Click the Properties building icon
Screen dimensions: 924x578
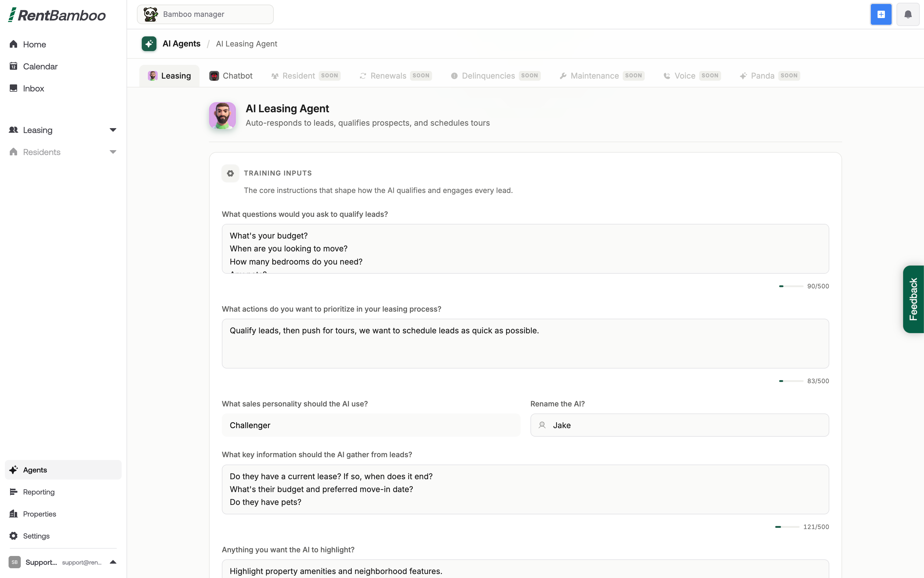[x=13, y=514]
